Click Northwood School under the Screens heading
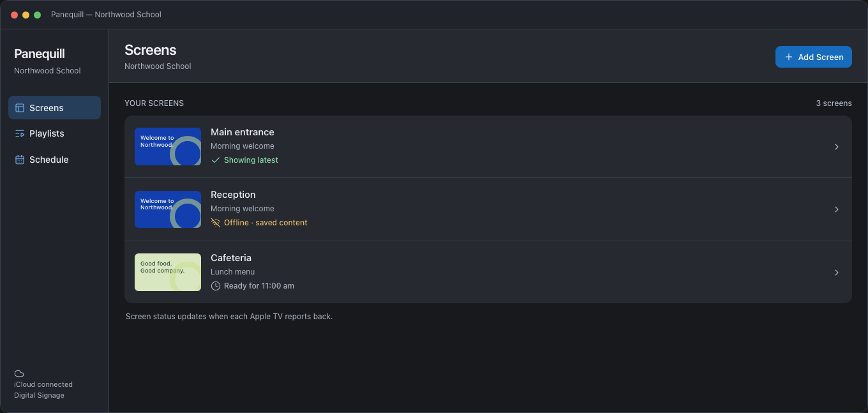Screen dimensions: 868x413 pos(158,66)
